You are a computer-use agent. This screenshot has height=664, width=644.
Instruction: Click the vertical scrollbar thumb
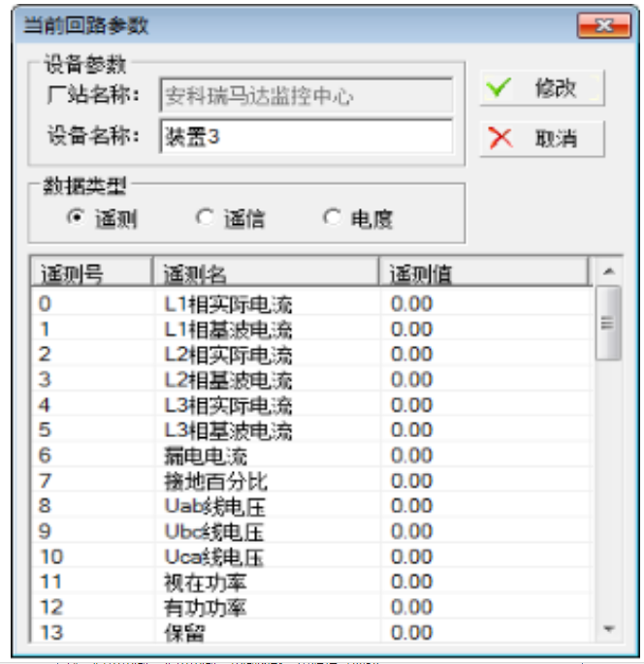pyautogui.click(x=608, y=323)
